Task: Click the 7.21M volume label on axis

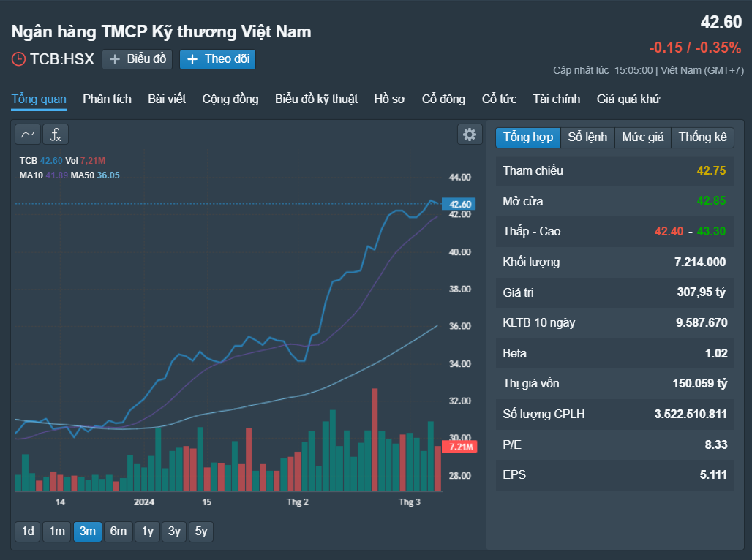Action: tap(459, 447)
